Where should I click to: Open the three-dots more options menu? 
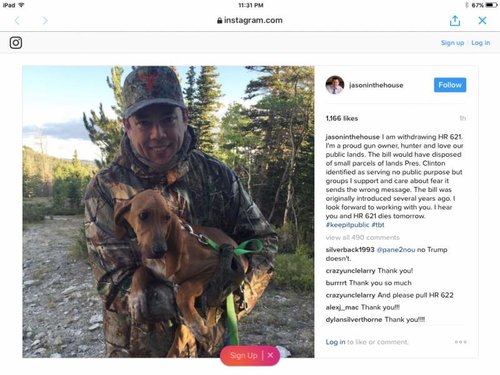point(460,342)
